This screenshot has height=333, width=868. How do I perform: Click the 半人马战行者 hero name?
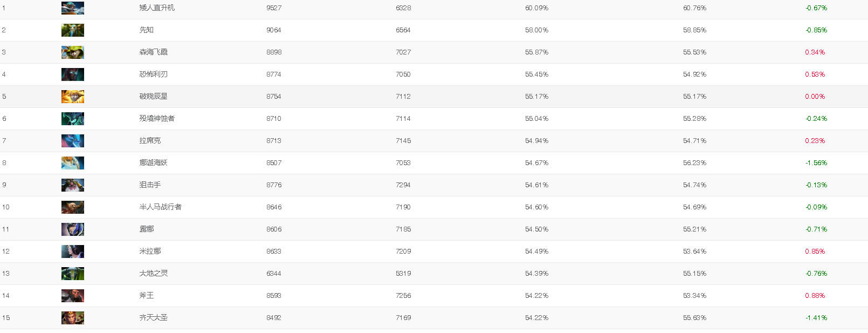tap(160, 207)
